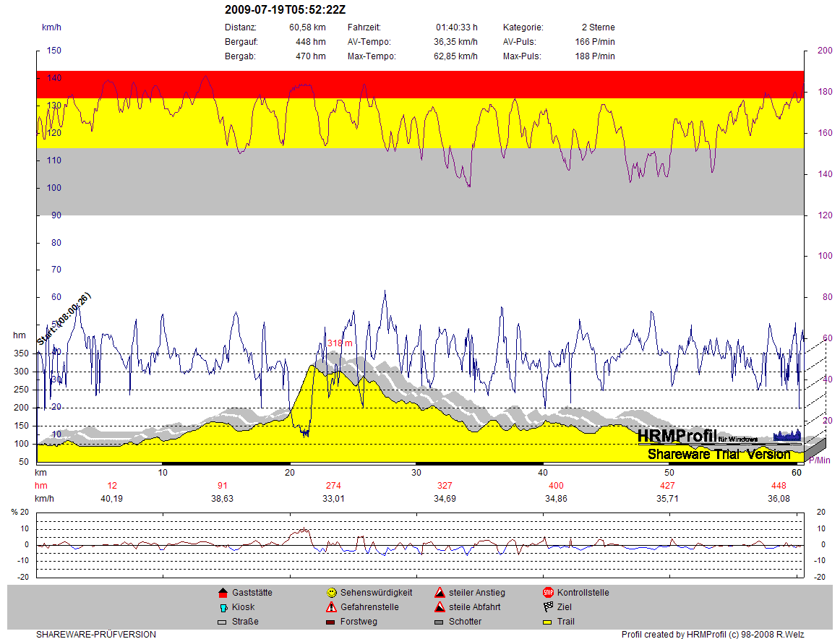Click the Gefahrenstelle warning triangle icon
Image resolution: width=840 pixels, height=639 pixels.
pos(331,607)
